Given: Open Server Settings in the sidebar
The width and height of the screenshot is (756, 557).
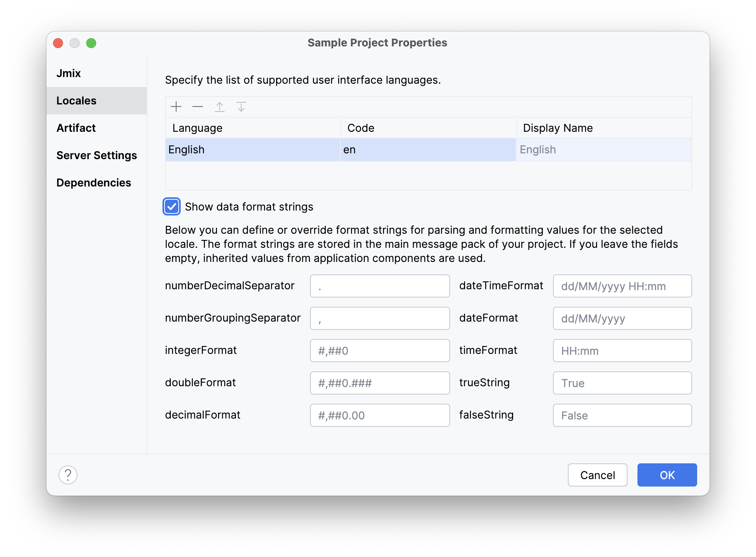Looking at the screenshot, I should coord(97,155).
